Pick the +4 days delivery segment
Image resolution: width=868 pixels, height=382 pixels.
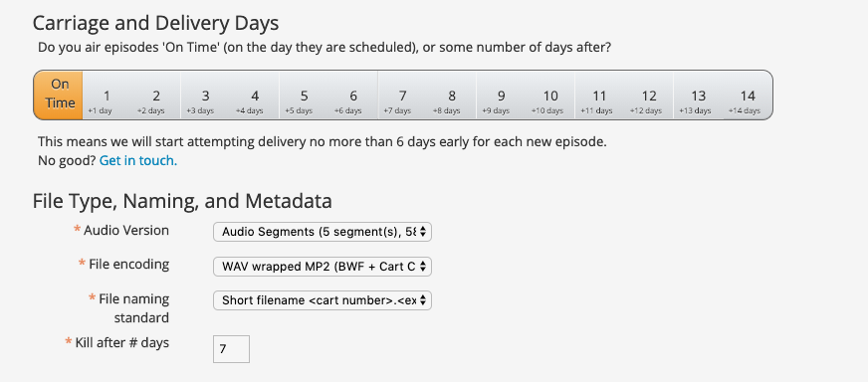click(x=255, y=95)
